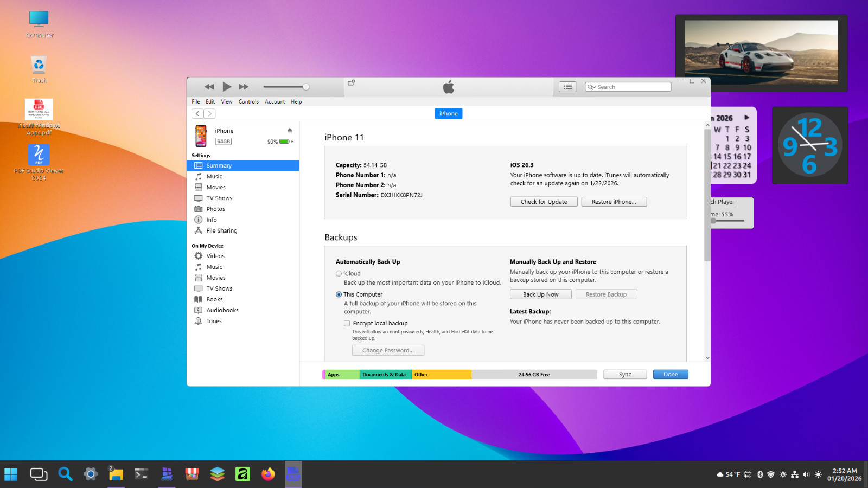Start playback with the play button
The height and width of the screenshot is (488, 868).
[227, 87]
